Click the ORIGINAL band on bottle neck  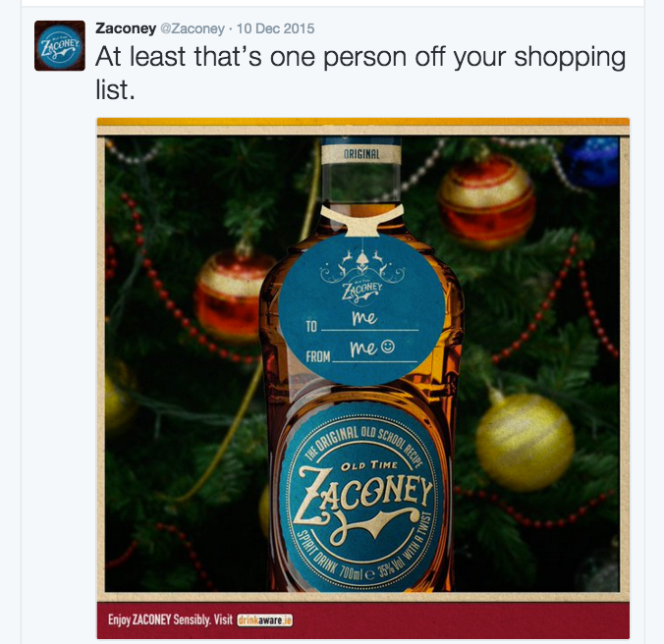(x=361, y=154)
